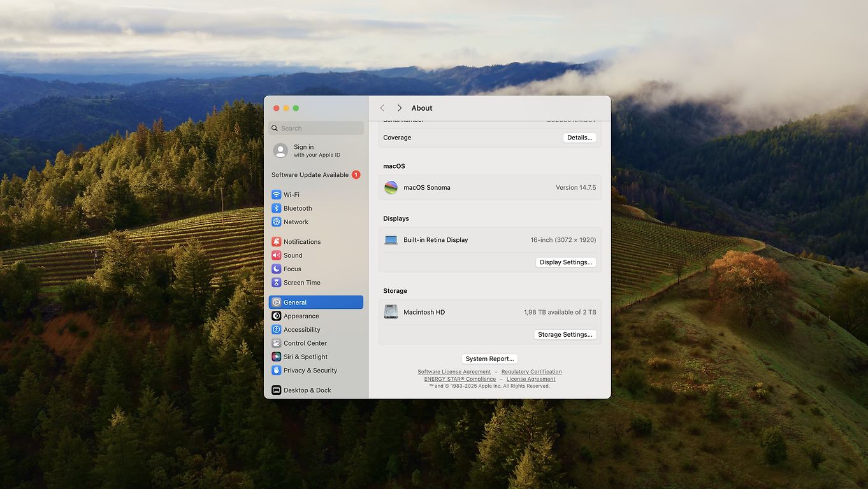Click the General gear icon
868x489 pixels.
click(x=276, y=302)
